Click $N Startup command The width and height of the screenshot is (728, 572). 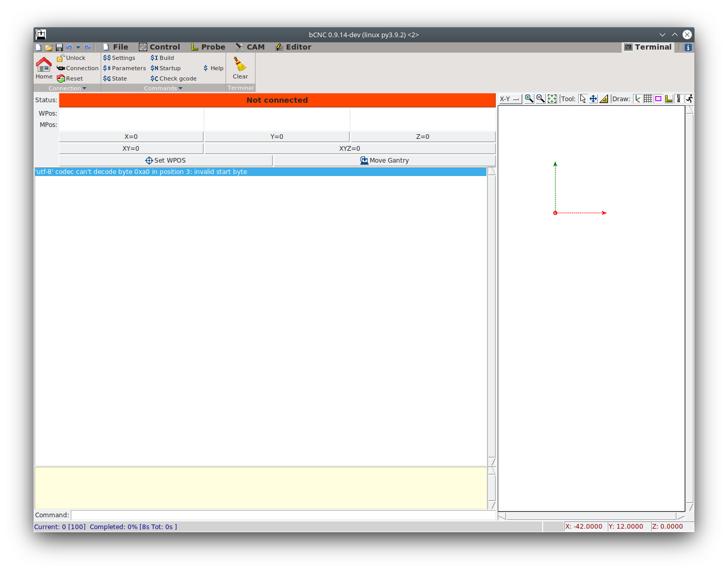click(x=166, y=68)
